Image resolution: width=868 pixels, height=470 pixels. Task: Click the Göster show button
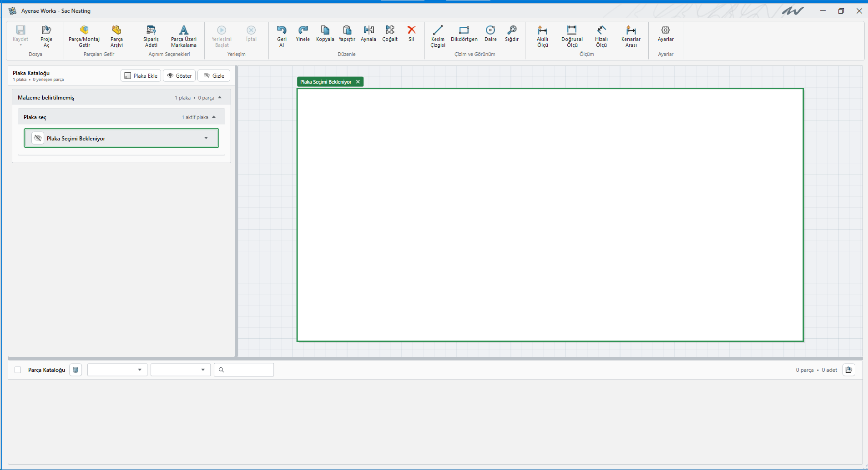pyautogui.click(x=179, y=75)
